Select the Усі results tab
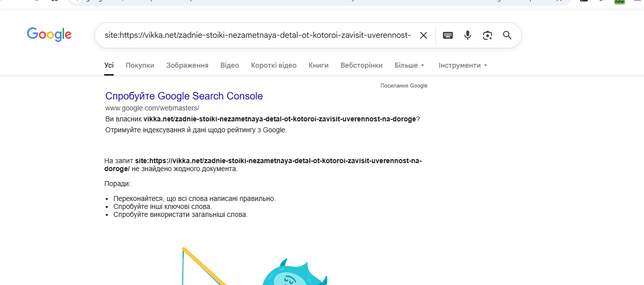Screen dimensions: 644x285 (x=109, y=65)
